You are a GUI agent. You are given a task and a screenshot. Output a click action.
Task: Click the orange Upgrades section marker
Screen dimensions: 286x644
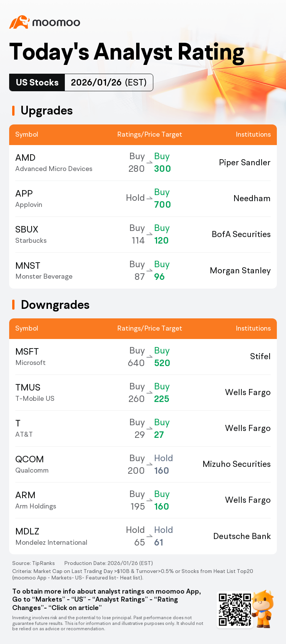[13, 111]
